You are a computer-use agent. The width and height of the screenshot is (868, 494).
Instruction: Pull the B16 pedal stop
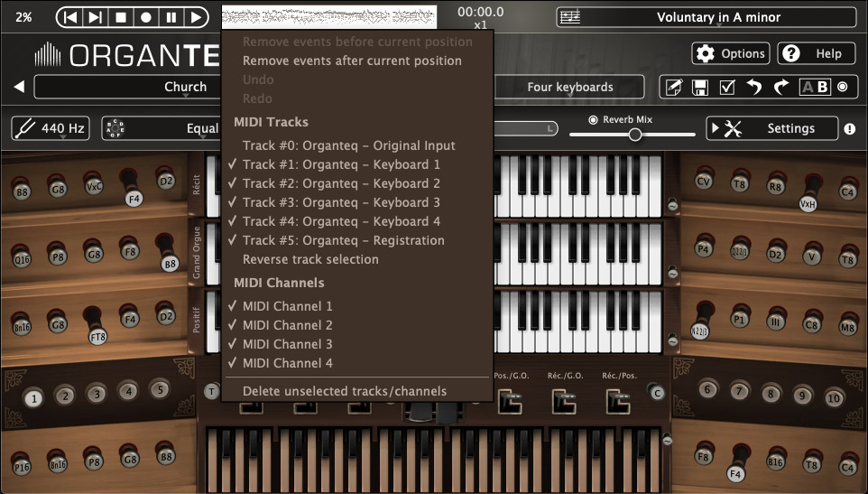click(x=776, y=461)
